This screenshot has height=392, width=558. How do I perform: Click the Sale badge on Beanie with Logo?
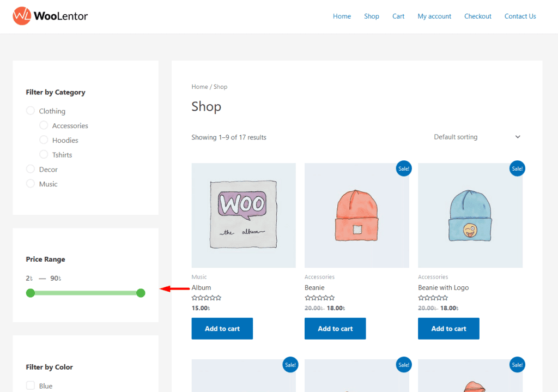[517, 168]
